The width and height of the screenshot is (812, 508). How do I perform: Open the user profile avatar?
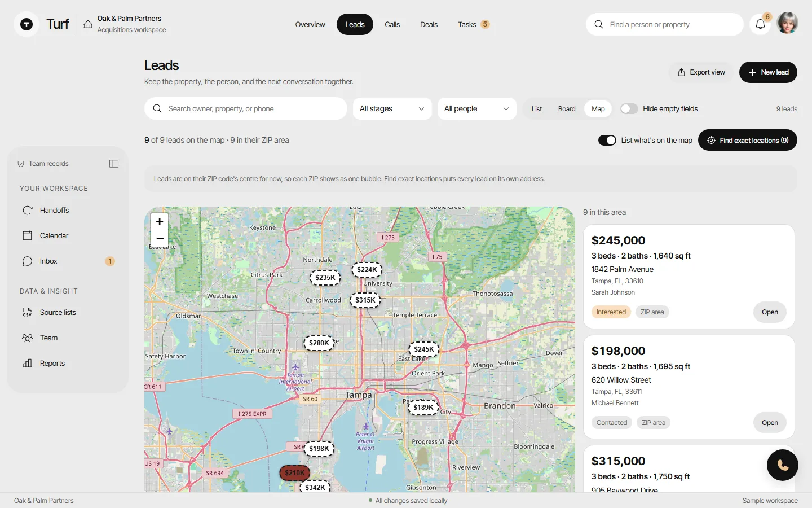[787, 24]
